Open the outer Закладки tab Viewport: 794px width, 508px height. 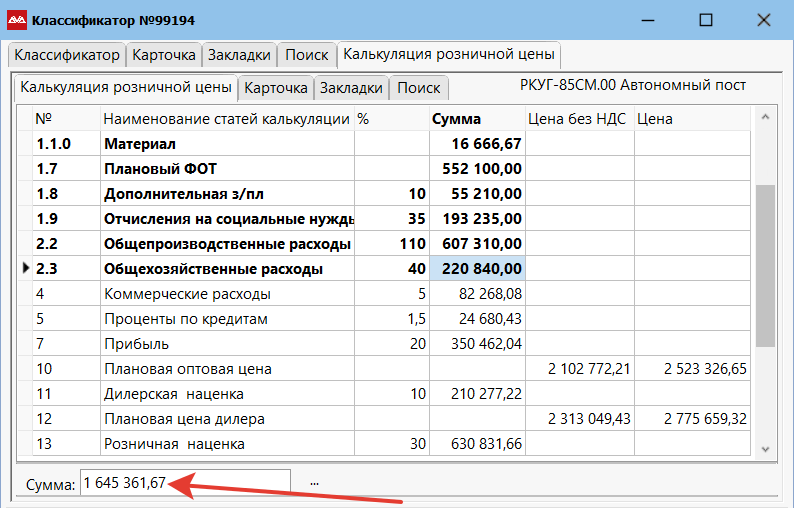[240, 55]
